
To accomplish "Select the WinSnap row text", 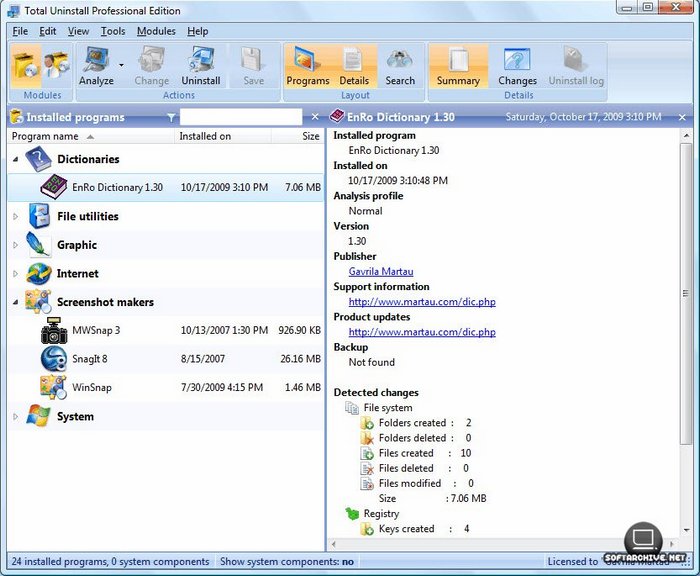I will point(92,388).
